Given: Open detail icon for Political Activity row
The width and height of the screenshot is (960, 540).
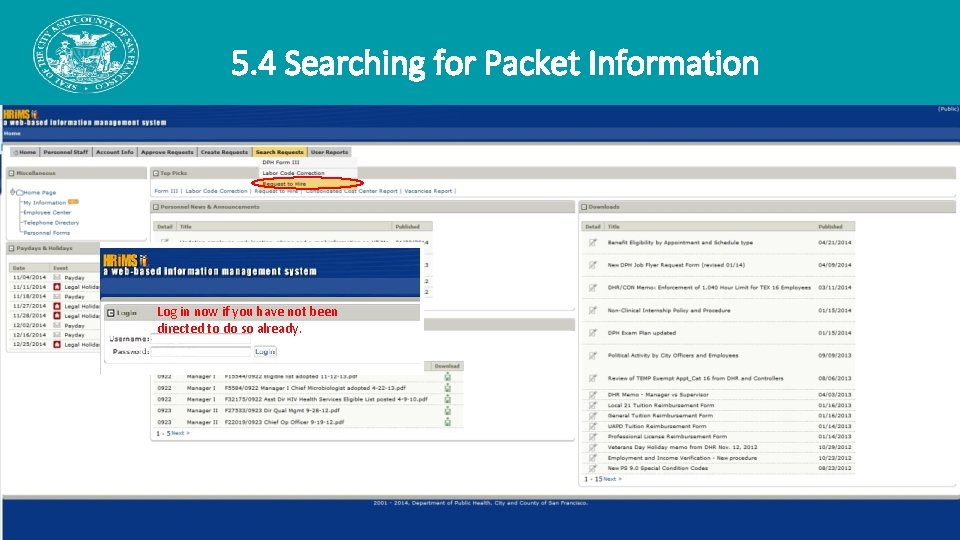Looking at the screenshot, I should 593,356.
